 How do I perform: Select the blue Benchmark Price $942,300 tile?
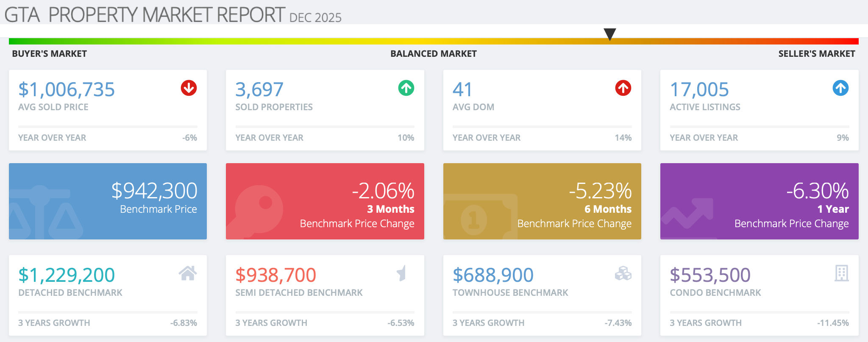click(108, 201)
